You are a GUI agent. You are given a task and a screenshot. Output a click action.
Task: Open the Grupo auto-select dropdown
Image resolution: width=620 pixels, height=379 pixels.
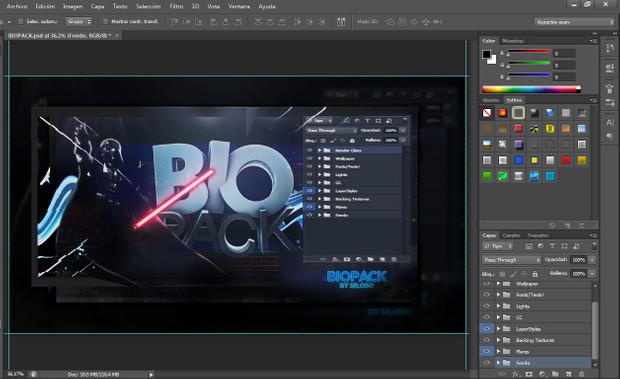[79, 22]
